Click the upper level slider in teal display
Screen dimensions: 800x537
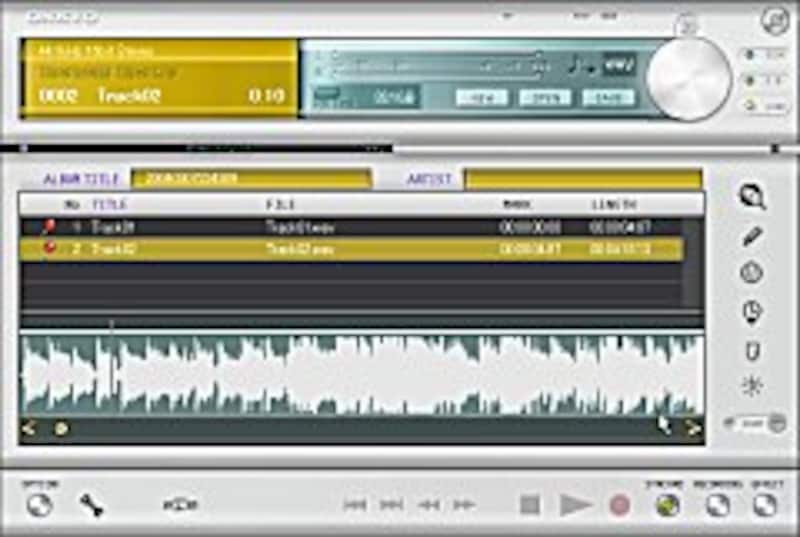[437, 56]
